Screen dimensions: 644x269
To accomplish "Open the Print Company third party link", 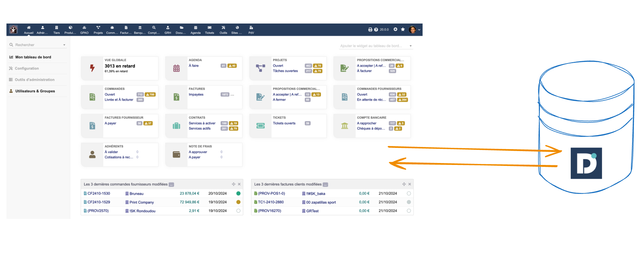I will [142, 202].
